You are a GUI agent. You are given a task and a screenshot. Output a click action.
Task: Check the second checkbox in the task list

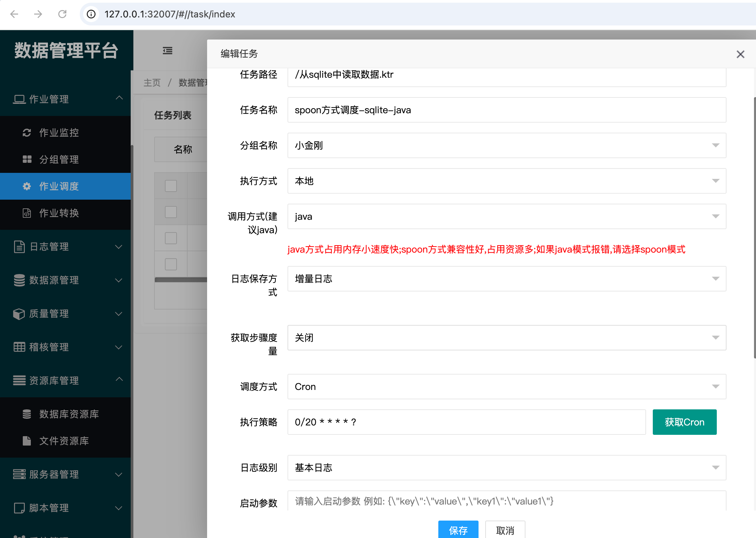171,212
